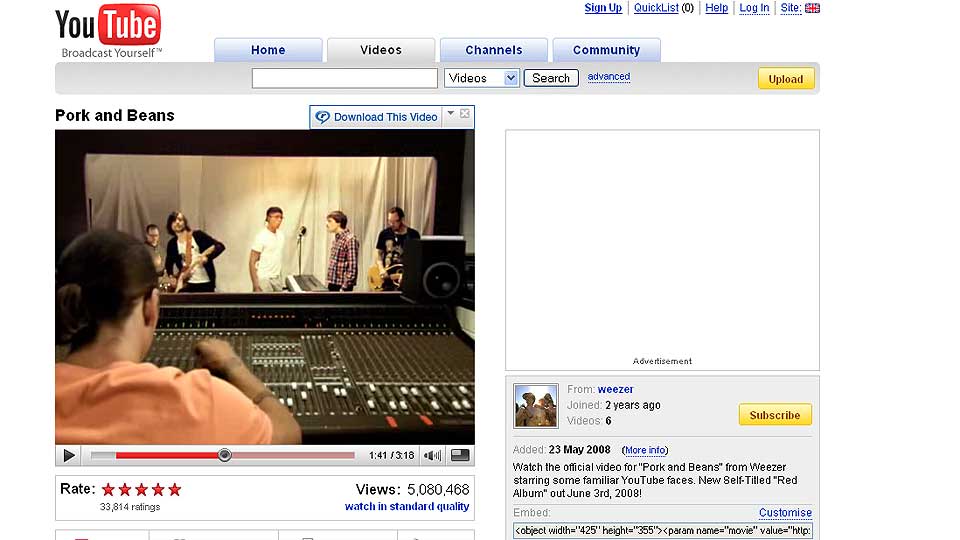Screen dimensions: 960x540
Task: Click the 33,814 ratings text
Action: [x=130, y=507]
